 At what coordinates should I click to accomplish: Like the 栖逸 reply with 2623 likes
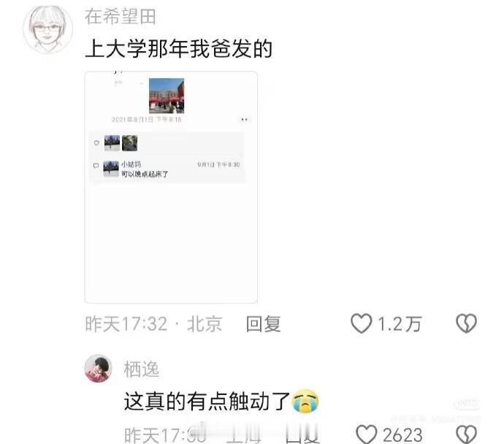(367, 435)
